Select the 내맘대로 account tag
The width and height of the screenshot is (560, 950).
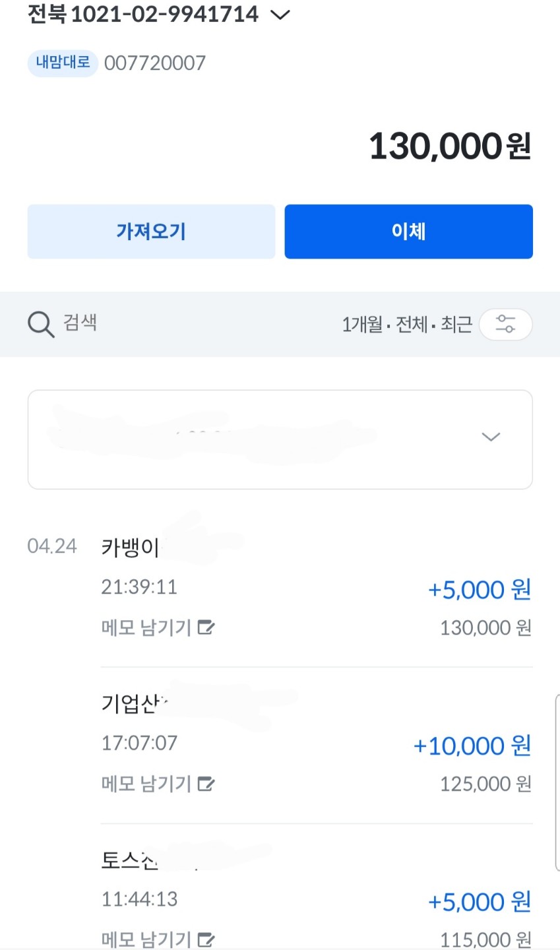tap(63, 63)
